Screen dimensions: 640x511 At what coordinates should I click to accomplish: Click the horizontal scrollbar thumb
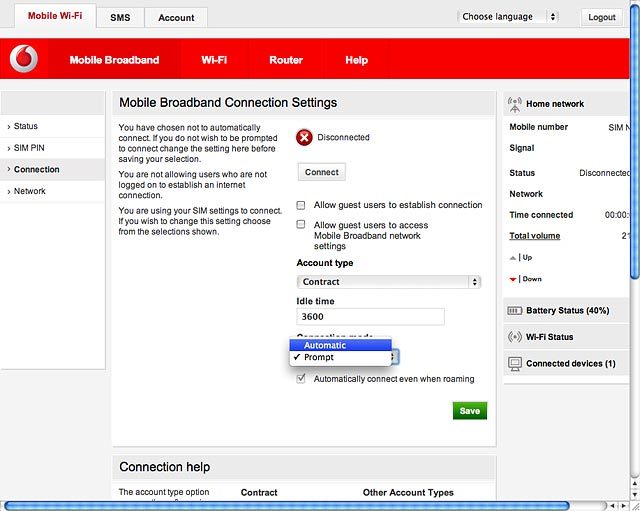point(287,506)
